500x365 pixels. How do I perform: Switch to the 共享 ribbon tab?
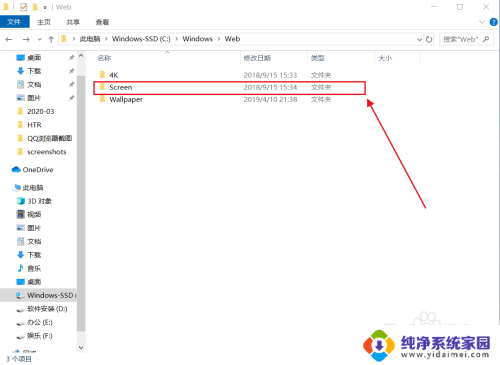(73, 22)
